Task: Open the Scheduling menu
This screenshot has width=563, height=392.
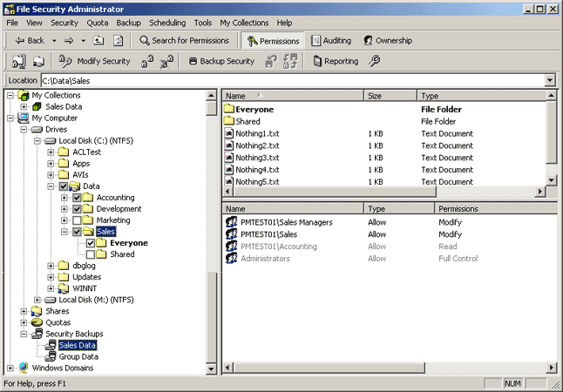Action: tap(167, 23)
